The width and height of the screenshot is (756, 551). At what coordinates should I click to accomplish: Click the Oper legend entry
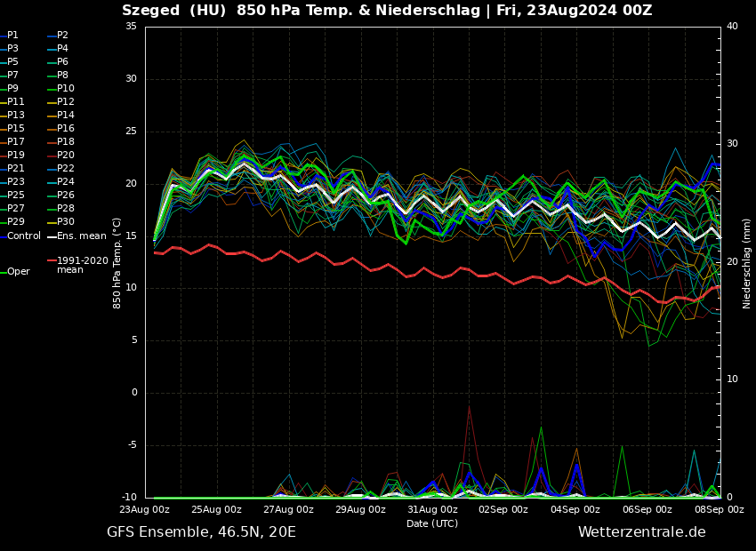tap(15, 272)
